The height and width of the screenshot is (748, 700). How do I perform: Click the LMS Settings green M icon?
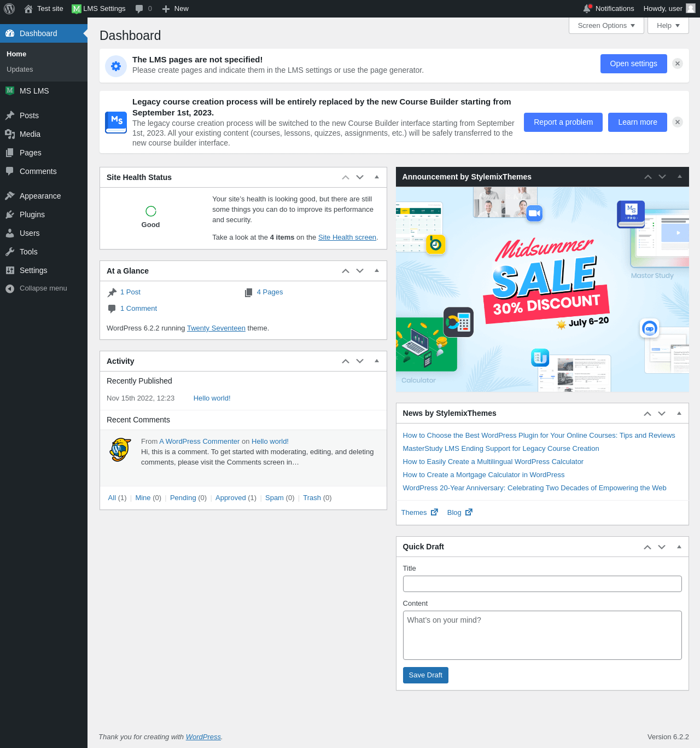click(77, 9)
